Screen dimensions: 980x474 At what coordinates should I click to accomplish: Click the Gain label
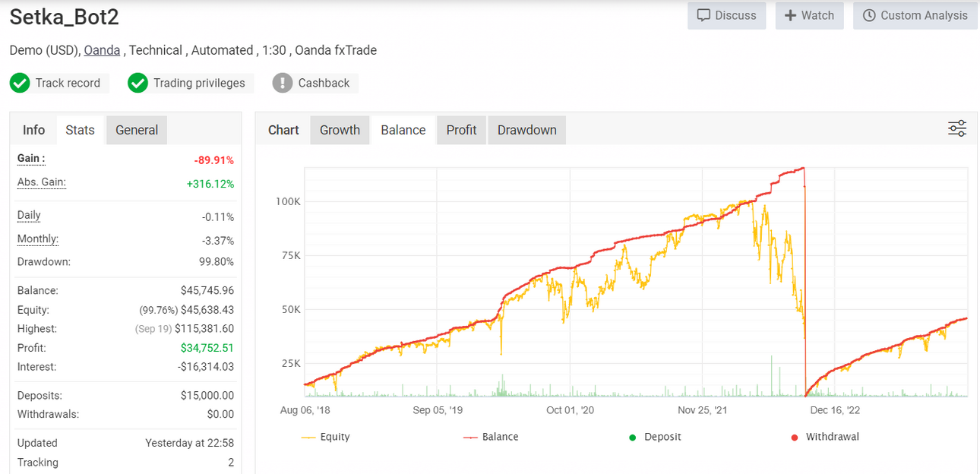[31, 158]
